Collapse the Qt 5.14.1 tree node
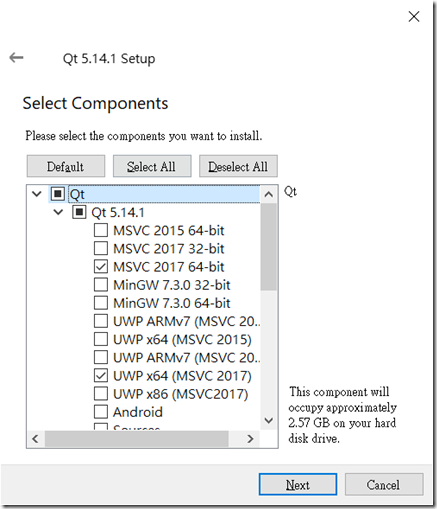The height and width of the screenshot is (509, 437). tap(58, 212)
